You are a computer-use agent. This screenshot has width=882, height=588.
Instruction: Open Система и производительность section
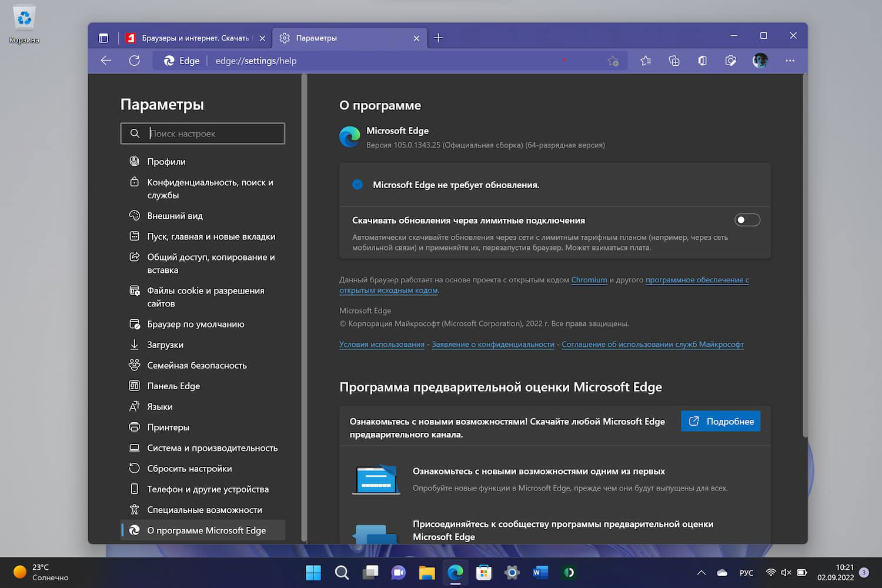(x=203, y=448)
